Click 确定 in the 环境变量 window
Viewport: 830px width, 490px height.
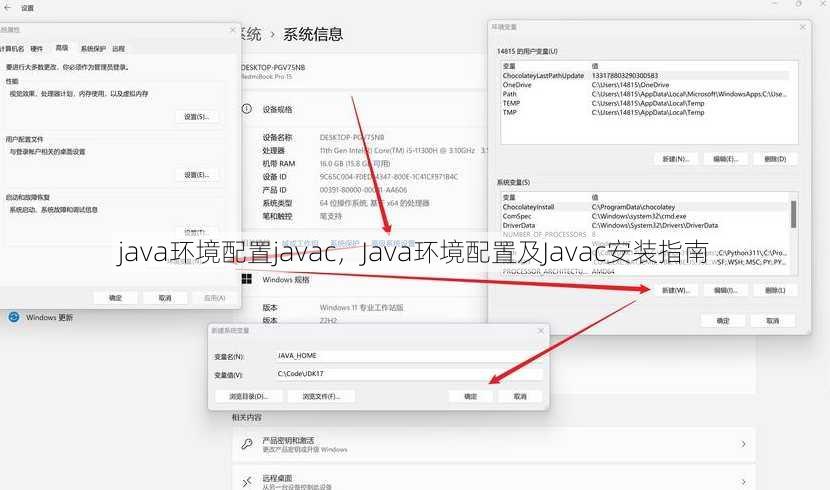click(723, 321)
